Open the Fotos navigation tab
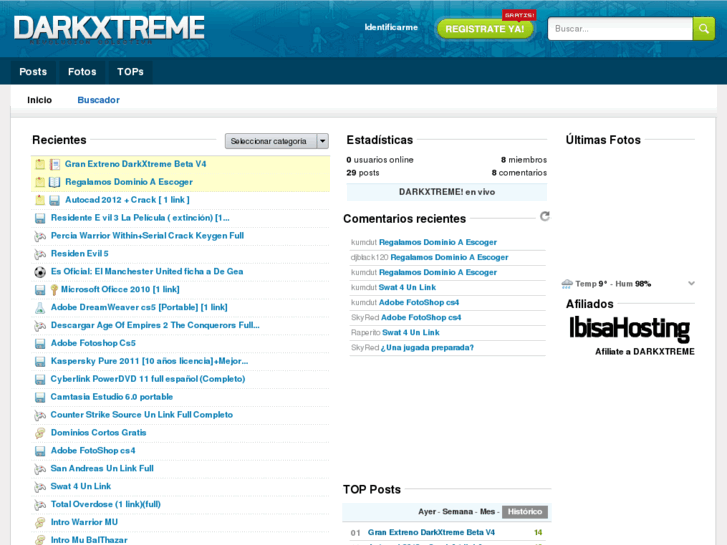The width and height of the screenshot is (727, 545). [x=82, y=72]
